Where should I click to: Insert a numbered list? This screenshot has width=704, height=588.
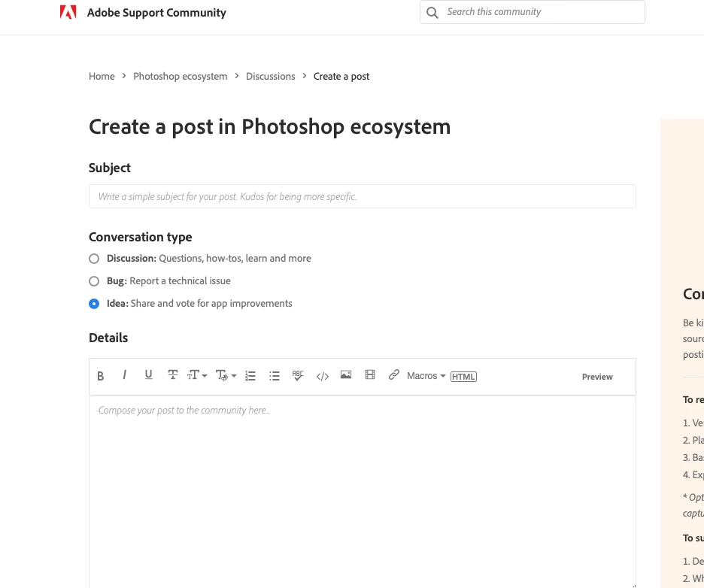pos(250,376)
